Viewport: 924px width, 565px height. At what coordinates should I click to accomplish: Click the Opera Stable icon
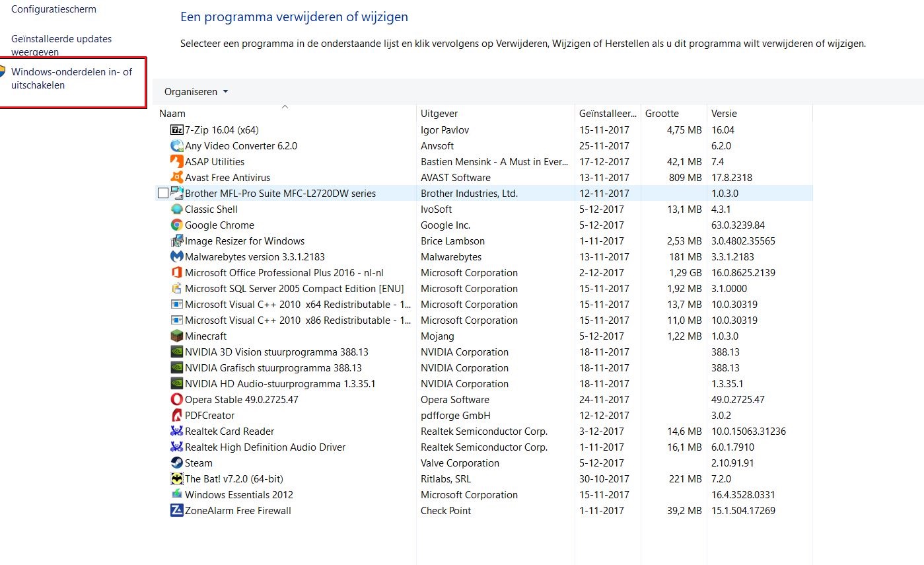[177, 400]
